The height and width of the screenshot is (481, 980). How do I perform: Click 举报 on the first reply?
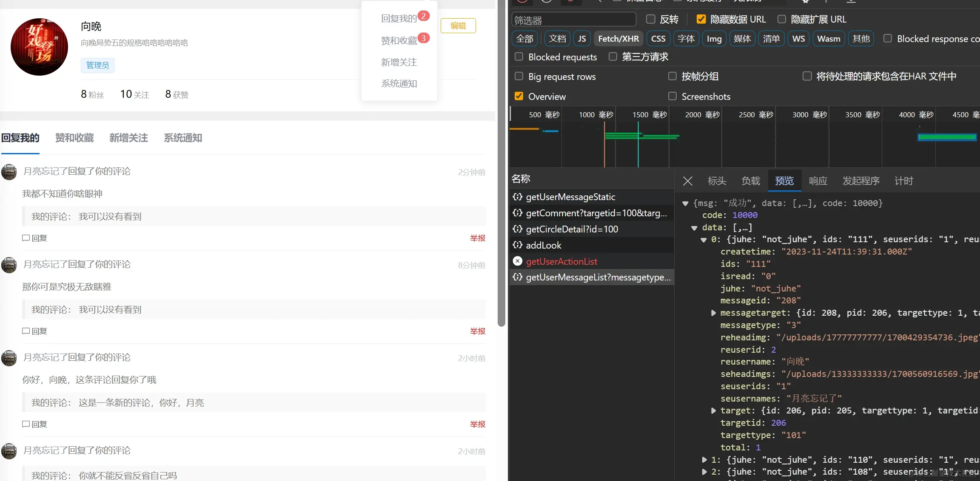click(x=477, y=238)
